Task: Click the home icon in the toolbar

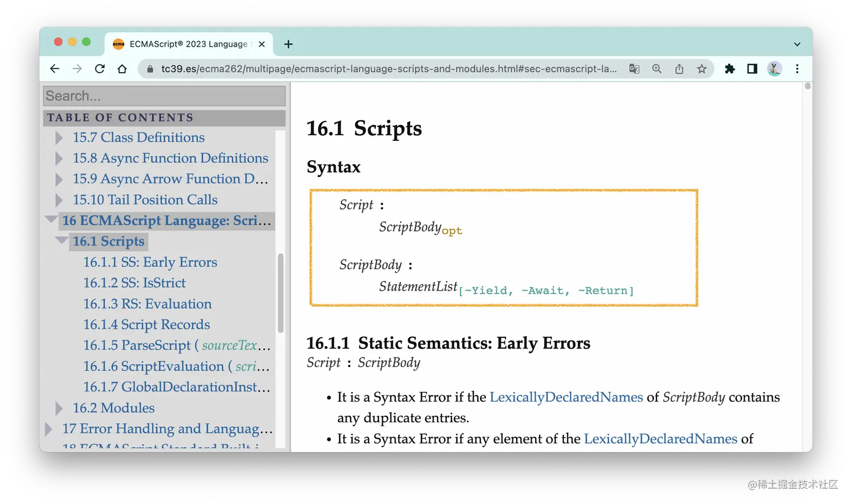Action: [122, 68]
